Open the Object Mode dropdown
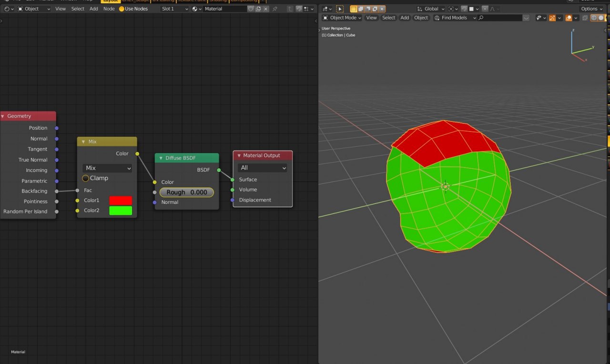Viewport: 610px width, 364px height. 342,18
